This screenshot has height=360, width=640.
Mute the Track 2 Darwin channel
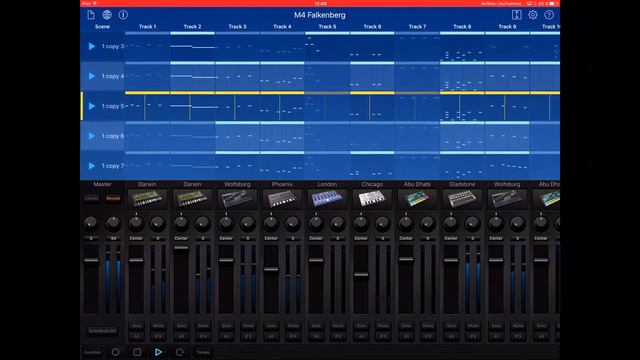203,326
